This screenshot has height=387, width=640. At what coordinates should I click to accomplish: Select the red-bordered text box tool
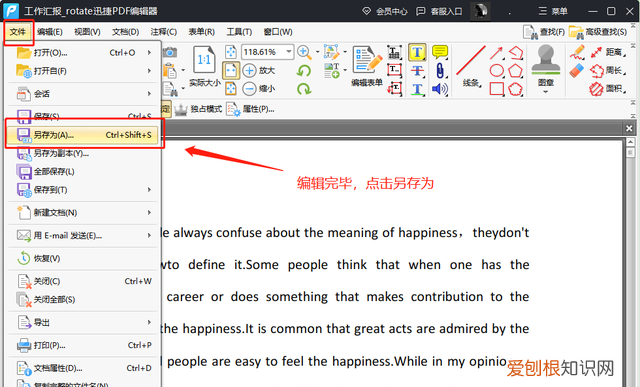(394, 70)
